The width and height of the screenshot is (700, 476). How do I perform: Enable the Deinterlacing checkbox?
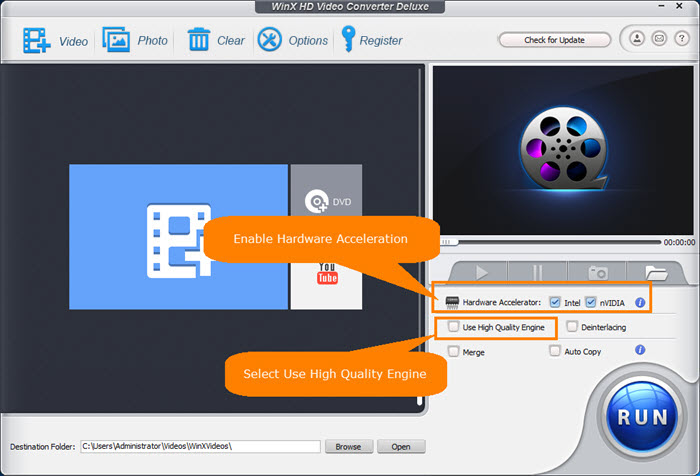tap(572, 326)
